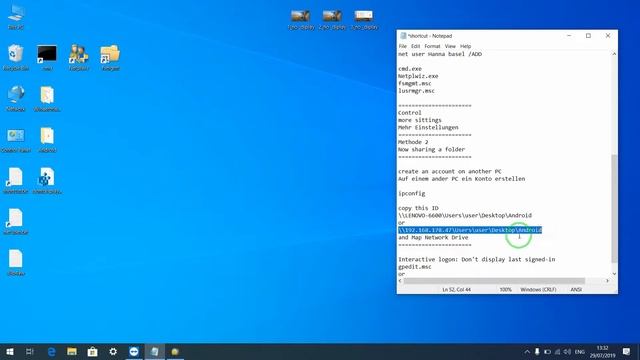Click the battery tray icon
Viewport: 640px width, 360px height.
coord(547,352)
